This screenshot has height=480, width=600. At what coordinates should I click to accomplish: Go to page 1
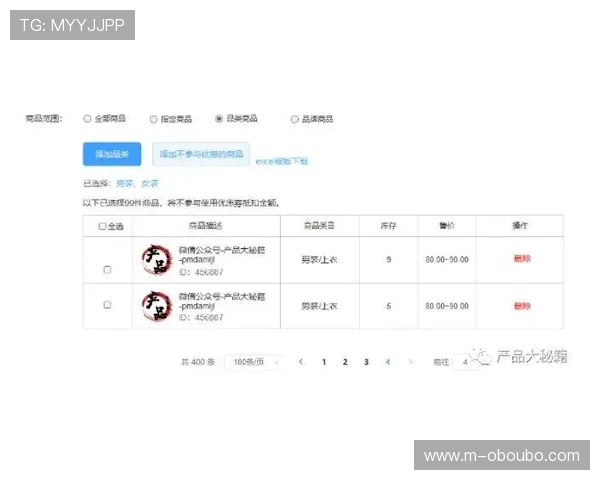[324, 362]
